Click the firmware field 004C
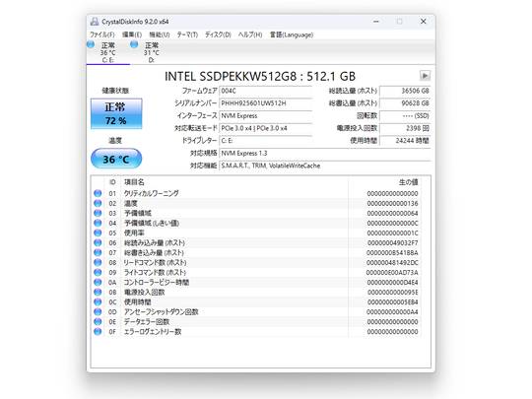Image resolution: width=532 pixels, height=399 pixels. 266,91
